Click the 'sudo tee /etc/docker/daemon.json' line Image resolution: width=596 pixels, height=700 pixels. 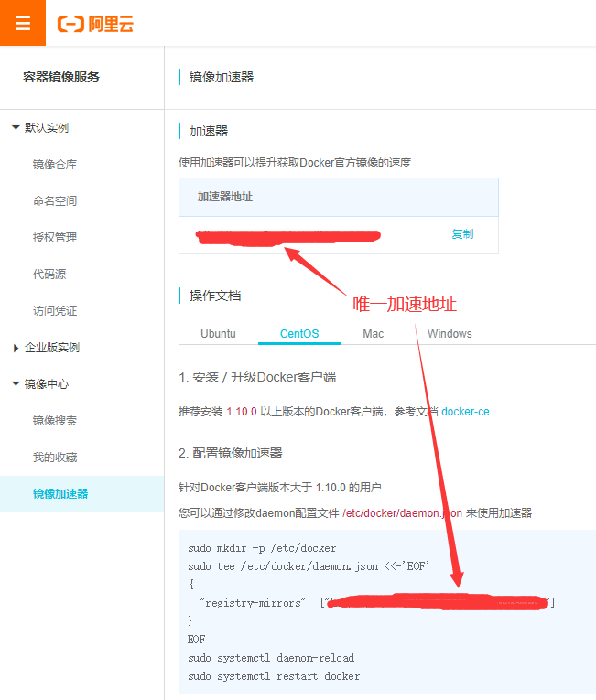coord(309,566)
